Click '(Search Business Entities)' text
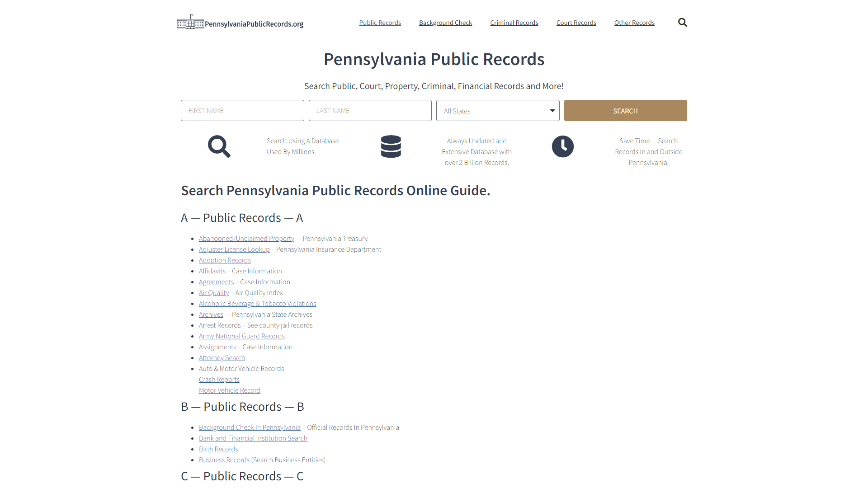 tap(288, 460)
